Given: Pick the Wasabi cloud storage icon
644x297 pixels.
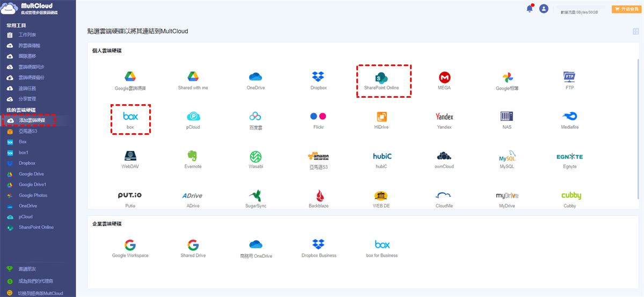Looking at the screenshot, I should click(255, 156).
